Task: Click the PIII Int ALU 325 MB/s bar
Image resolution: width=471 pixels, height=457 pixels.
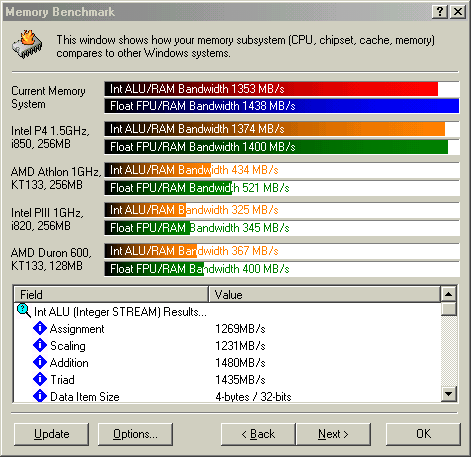Action: click(282, 210)
